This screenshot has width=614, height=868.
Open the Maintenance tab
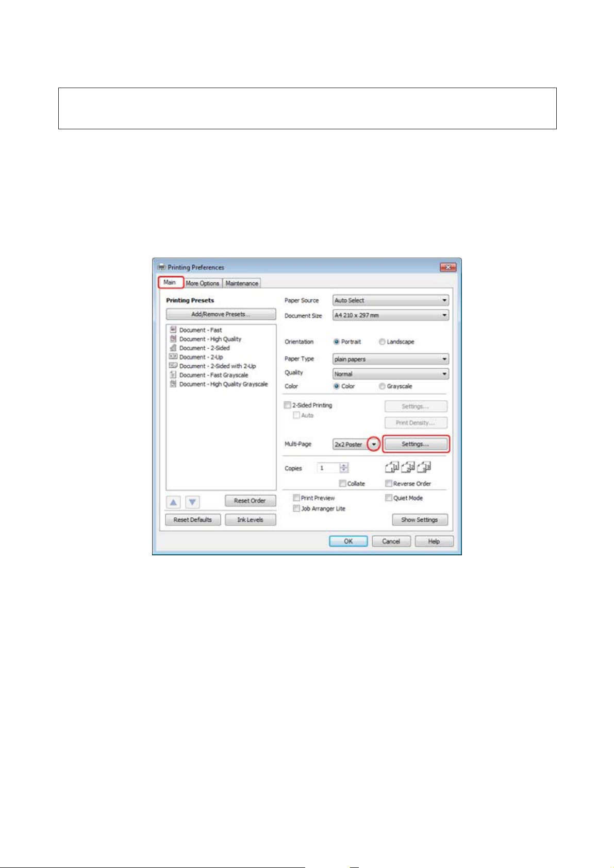[x=242, y=283]
